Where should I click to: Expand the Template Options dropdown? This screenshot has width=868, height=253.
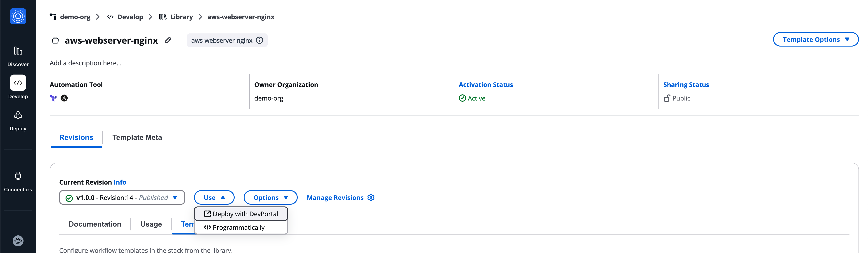[x=815, y=39]
